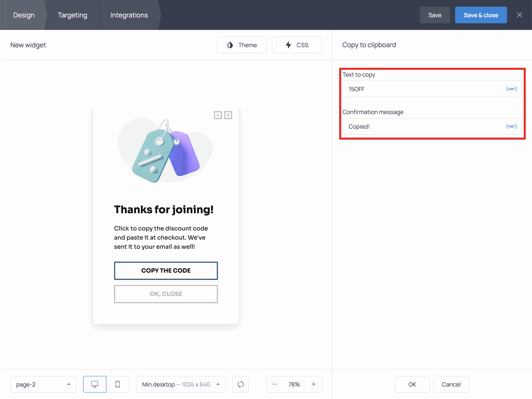532x399 pixels.
Task: Click the Save & close button
Action: [x=480, y=15]
